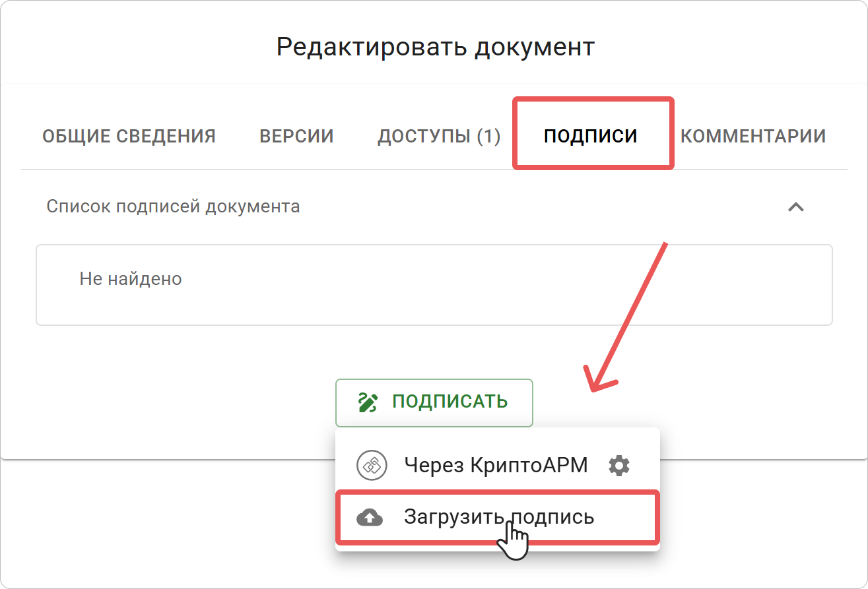Viewport: 868px width, 589px height.
Task: Click the Не найдено placeholder text
Action: (x=130, y=278)
